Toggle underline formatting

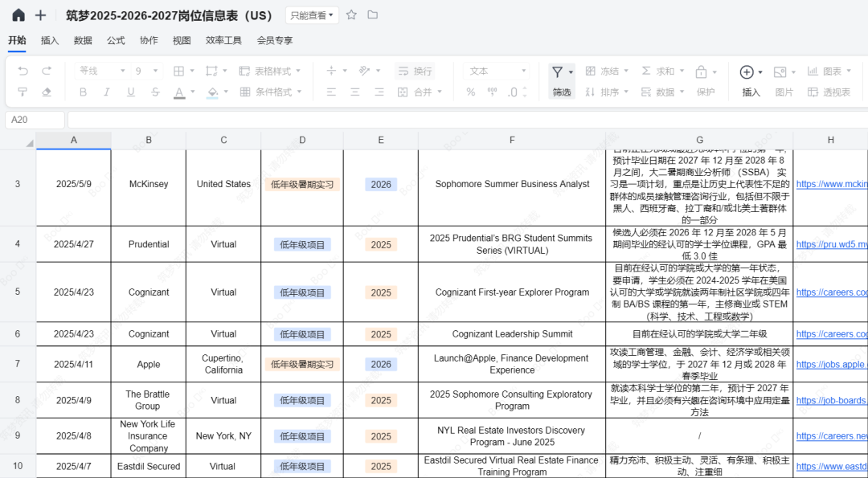pos(131,92)
